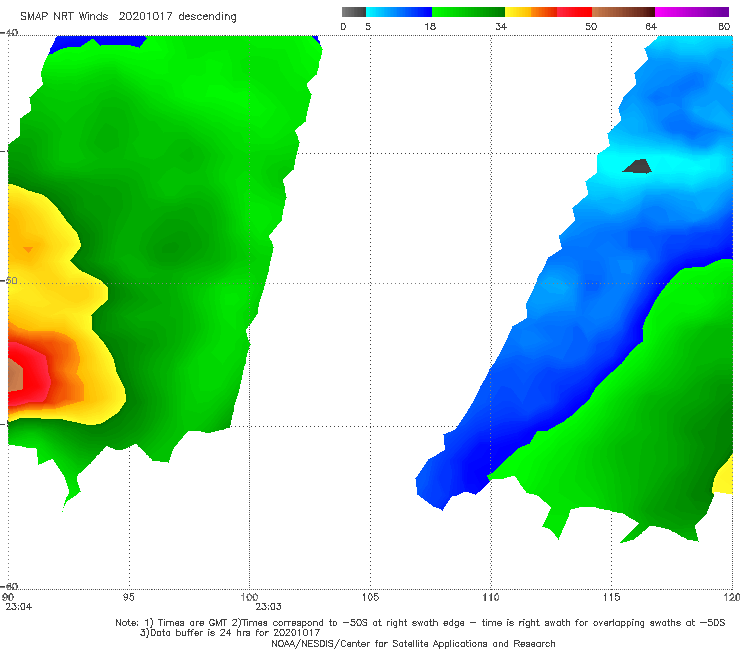Click the latitude label '-60' at bottom left
Viewport: 740px width, 650px height.
tap(10, 586)
